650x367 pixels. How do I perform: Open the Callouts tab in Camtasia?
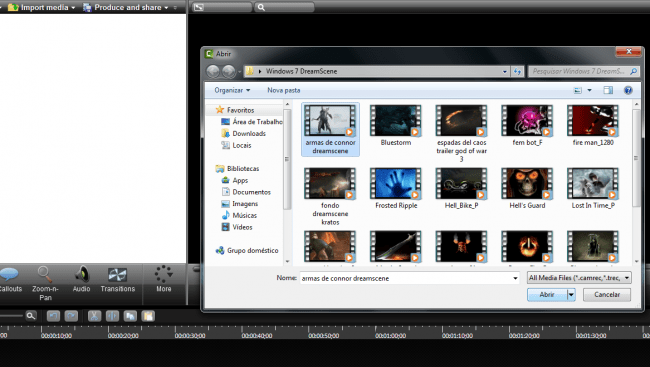tap(10, 280)
